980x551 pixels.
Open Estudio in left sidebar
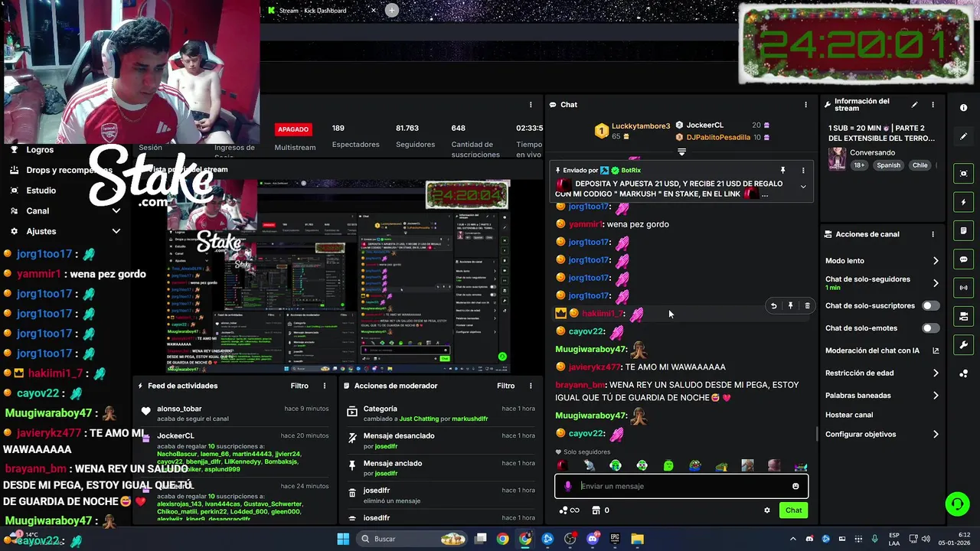pos(41,191)
